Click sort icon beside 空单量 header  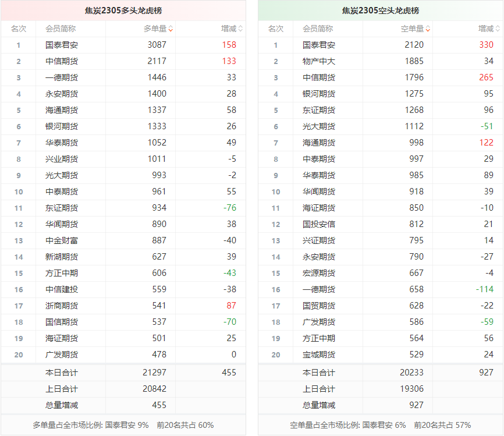[428, 29]
